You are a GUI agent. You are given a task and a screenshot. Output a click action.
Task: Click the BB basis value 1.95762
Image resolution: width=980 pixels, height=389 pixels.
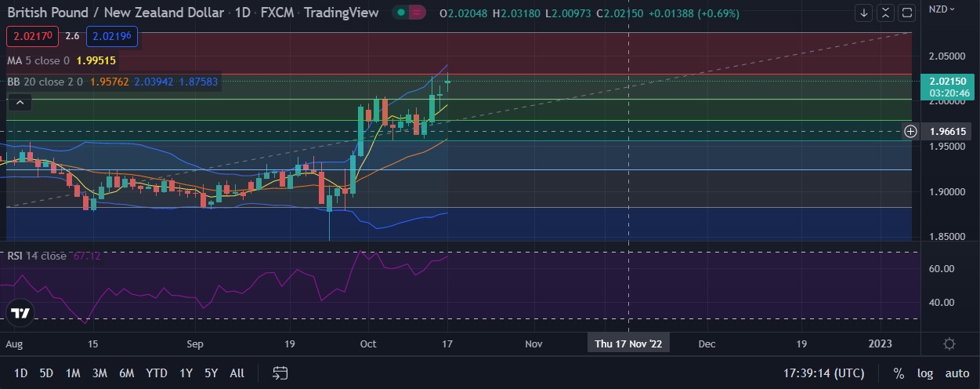coord(110,81)
